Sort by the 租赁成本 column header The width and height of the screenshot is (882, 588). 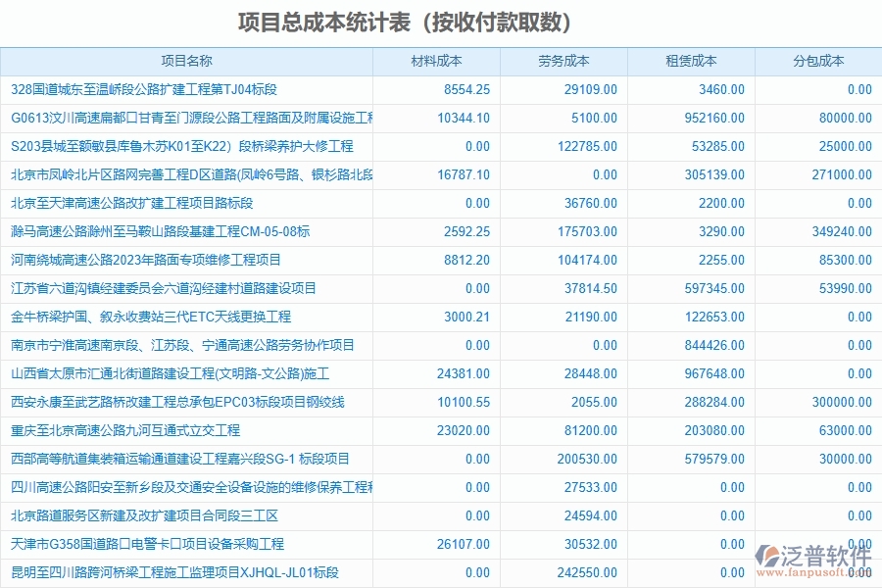click(x=691, y=60)
